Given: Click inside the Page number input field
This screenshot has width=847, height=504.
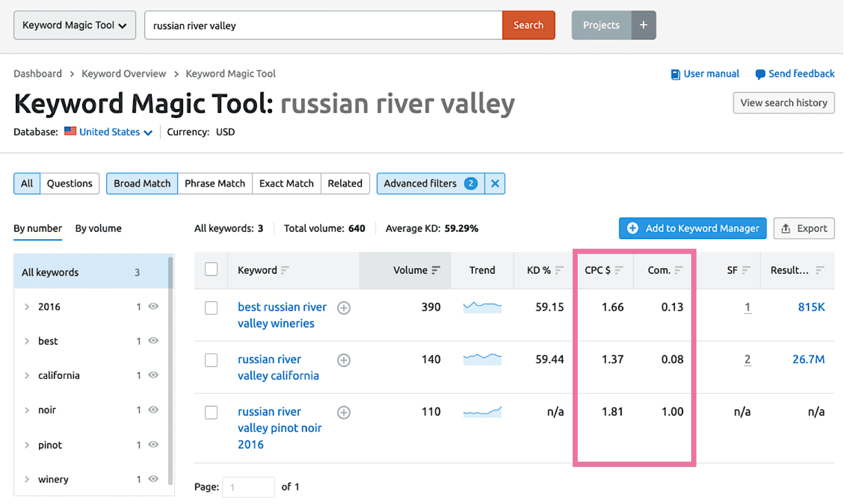Looking at the screenshot, I should tap(248, 487).
